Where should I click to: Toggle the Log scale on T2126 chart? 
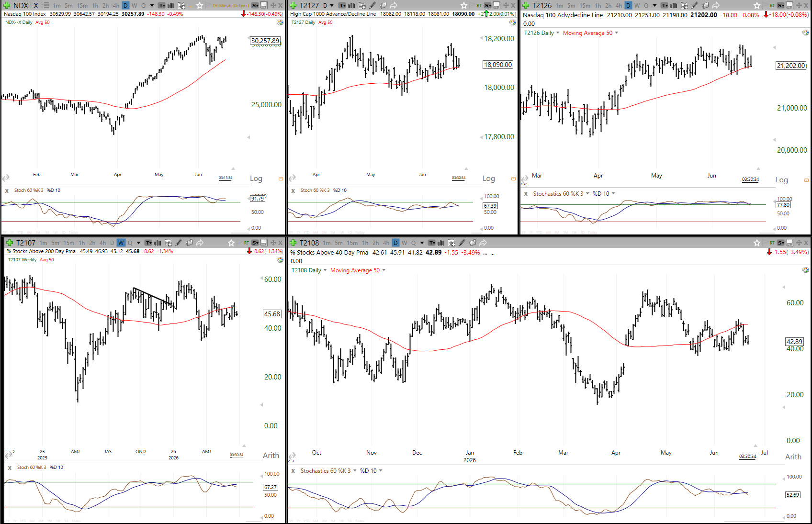coord(782,180)
